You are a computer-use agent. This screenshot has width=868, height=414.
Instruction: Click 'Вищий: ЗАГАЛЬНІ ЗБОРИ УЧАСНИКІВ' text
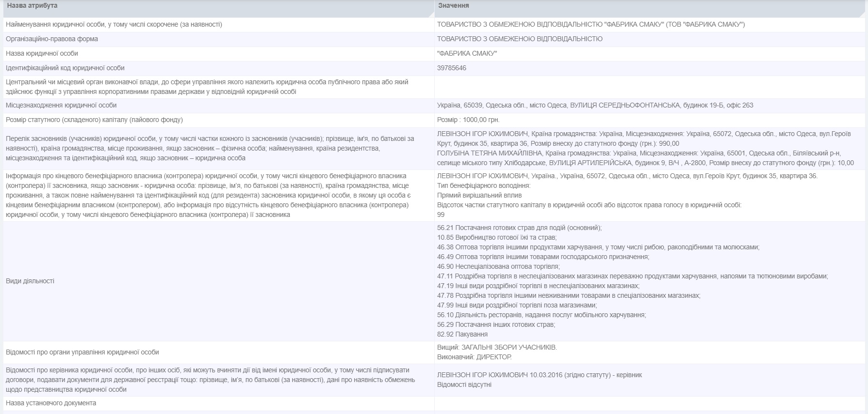tap(497, 348)
